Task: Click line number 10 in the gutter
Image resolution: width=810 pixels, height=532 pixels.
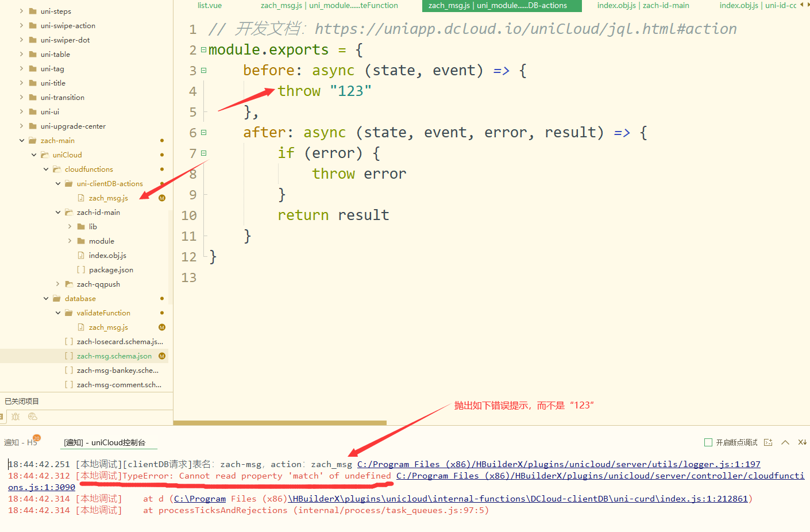Action: pos(189,215)
